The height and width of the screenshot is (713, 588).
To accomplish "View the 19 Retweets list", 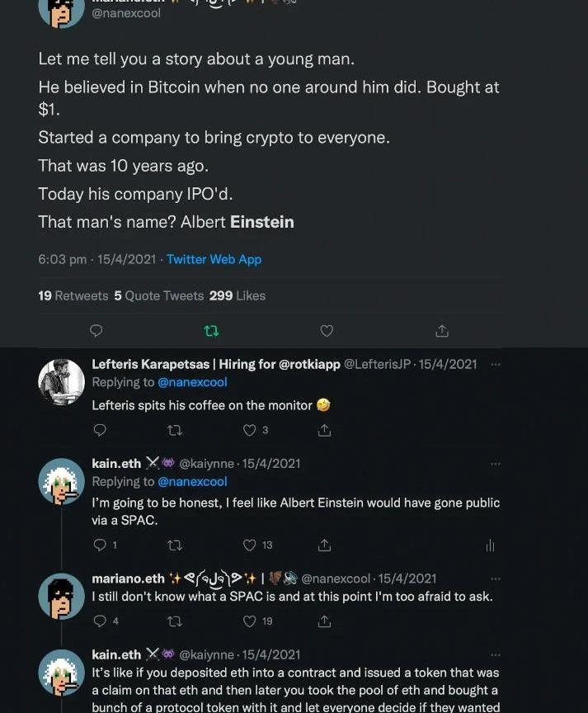I will point(73,295).
